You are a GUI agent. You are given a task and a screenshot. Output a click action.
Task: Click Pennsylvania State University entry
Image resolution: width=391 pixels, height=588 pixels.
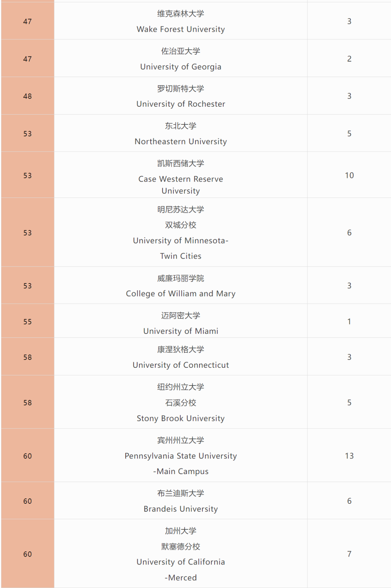click(x=181, y=464)
